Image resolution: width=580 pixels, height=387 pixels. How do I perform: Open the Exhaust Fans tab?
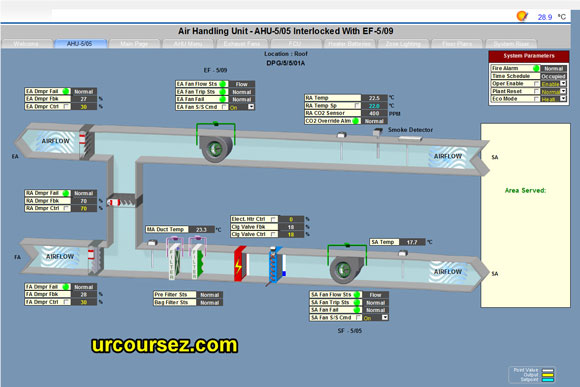[242, 44]
